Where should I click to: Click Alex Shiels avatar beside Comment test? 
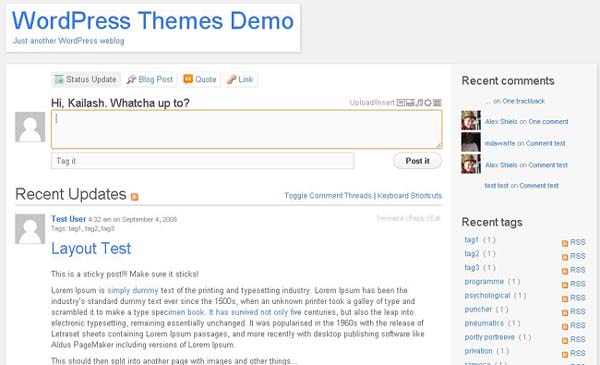pos(471,164)
